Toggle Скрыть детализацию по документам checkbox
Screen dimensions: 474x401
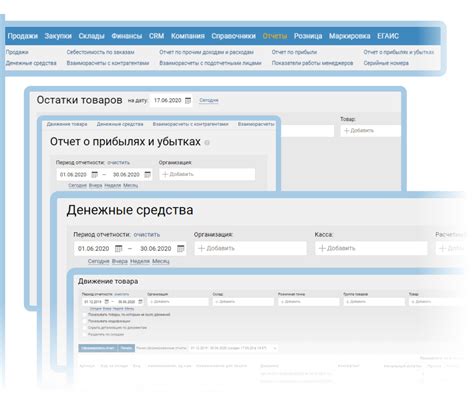click(85, 328)
